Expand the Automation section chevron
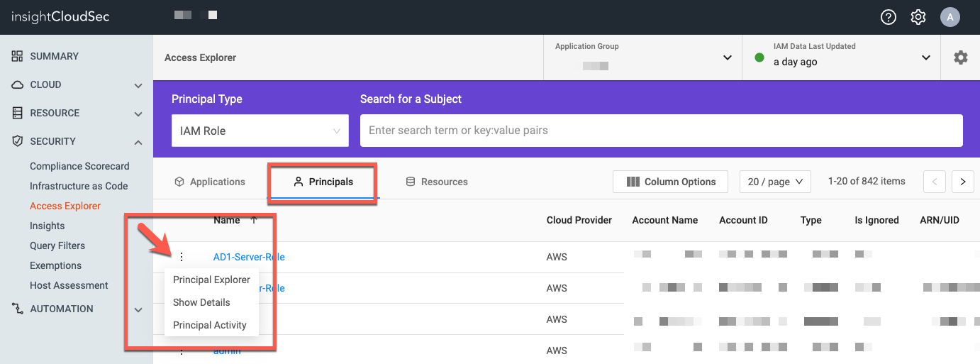This screenshot has width=980, height=364. point(138,309)
